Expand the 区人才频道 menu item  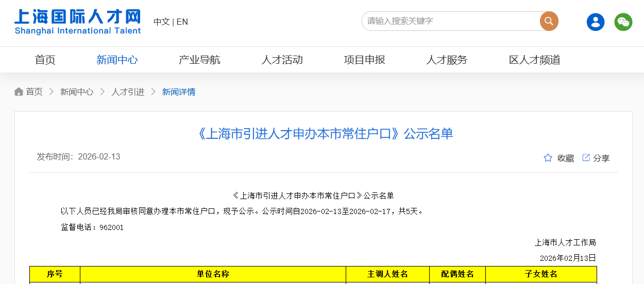click(534, 60)
